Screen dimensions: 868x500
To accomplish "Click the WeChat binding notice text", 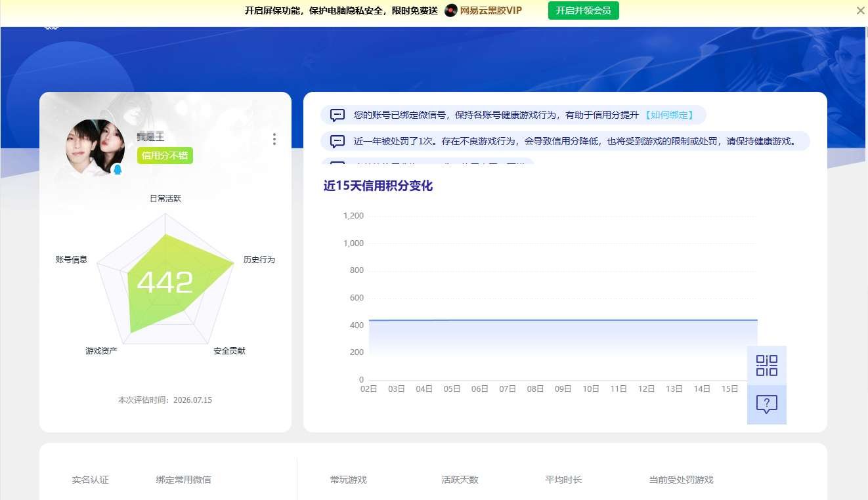I will tap(496, 115).
